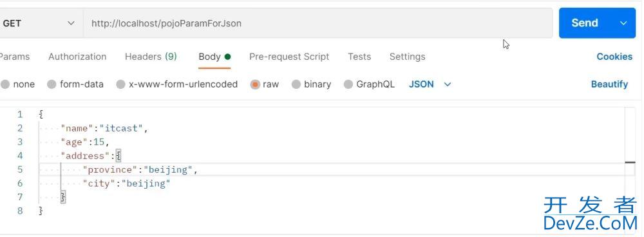Open the Pre-request Script tab
This screenshot has height=237, width=644.
pos(289,57)
